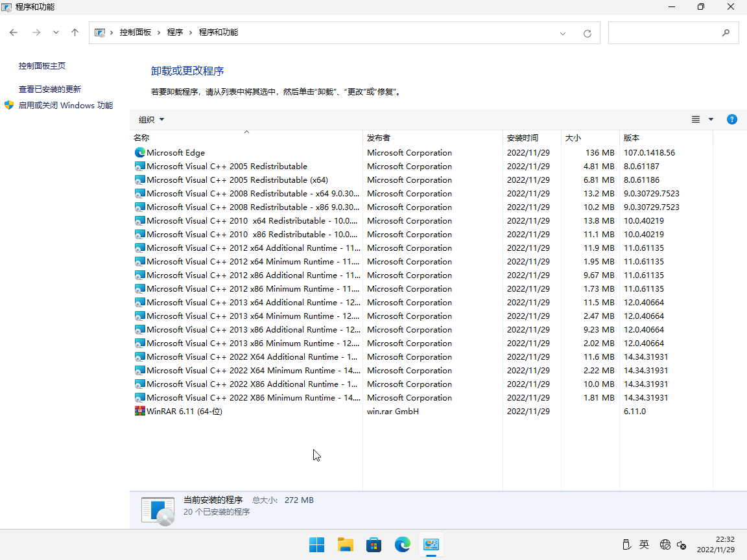This screenshot has height=560, width=747.
Task: Click the search box in top right
Action: click(x=665, y=33)
